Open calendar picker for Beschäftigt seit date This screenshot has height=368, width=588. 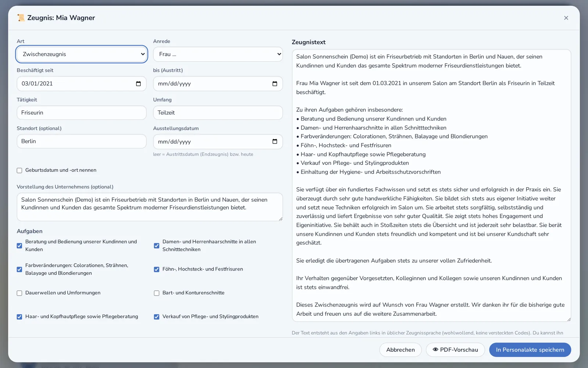pos(138,84)
